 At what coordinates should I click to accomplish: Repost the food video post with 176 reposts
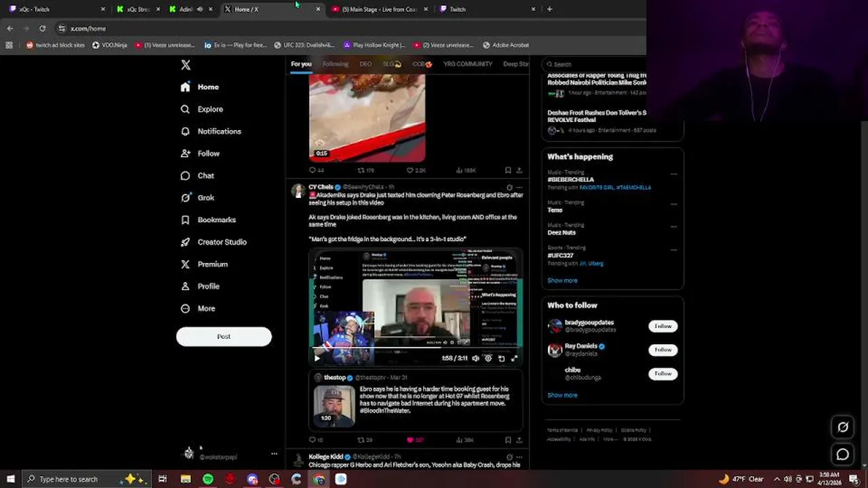click(x=361, y=170)
